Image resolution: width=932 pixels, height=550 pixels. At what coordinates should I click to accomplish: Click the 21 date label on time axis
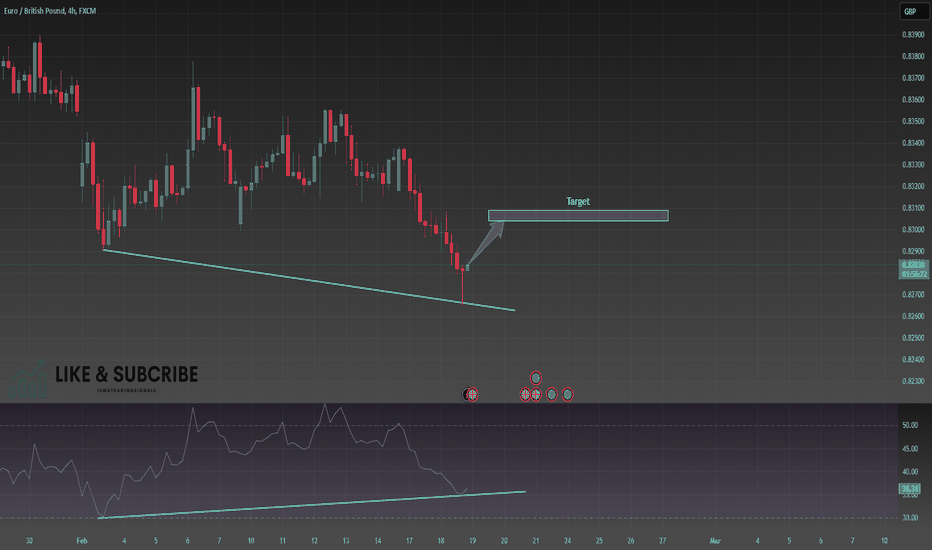536,540
